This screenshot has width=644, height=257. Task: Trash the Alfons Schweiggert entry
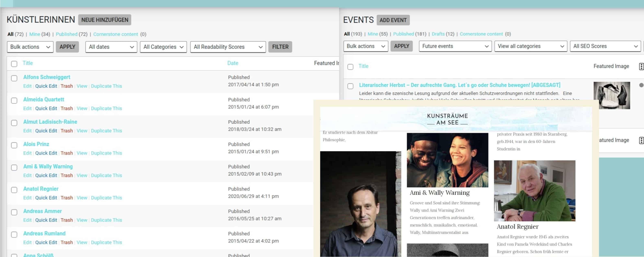coord(67,86)
